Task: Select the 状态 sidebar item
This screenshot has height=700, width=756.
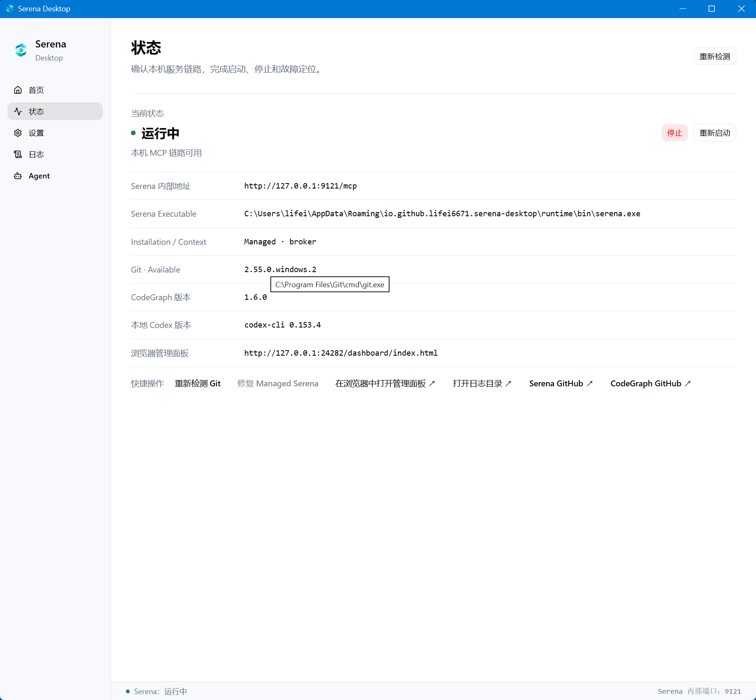Action: [x=55, y=111]
